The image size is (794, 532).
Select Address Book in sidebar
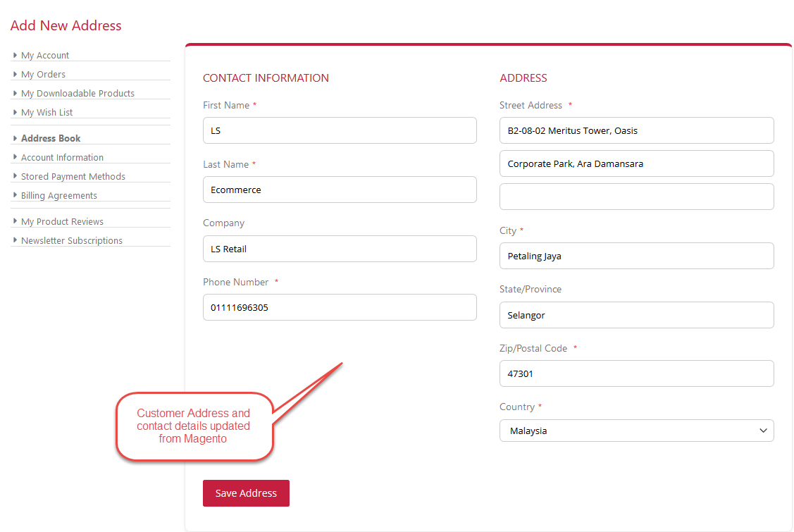51,139
